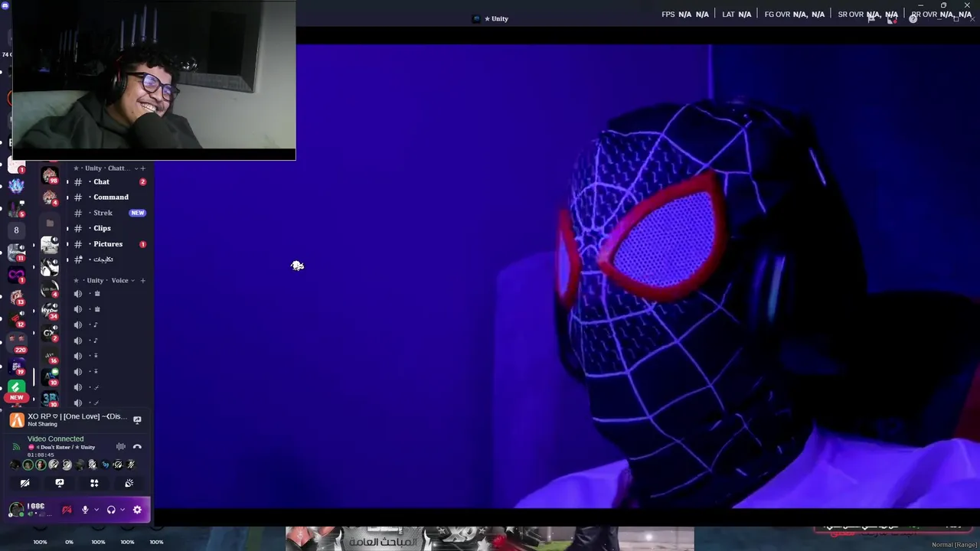
Task: Open User Settings gear
Action: 137,510
